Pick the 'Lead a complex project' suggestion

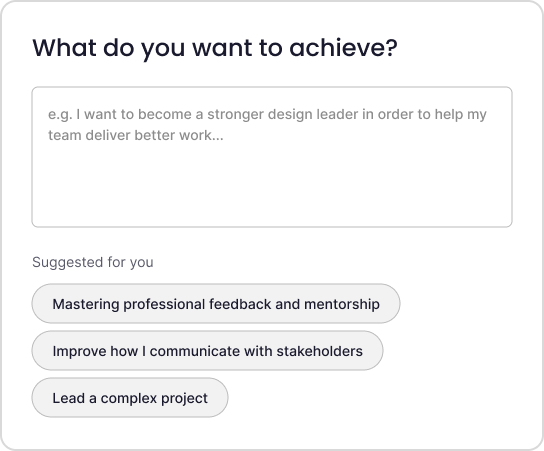tap(130, 398)
